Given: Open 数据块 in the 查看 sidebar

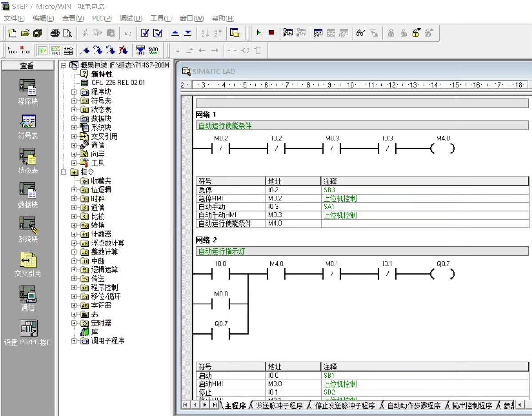Looking at the screenshot, I should click(28, 195).
